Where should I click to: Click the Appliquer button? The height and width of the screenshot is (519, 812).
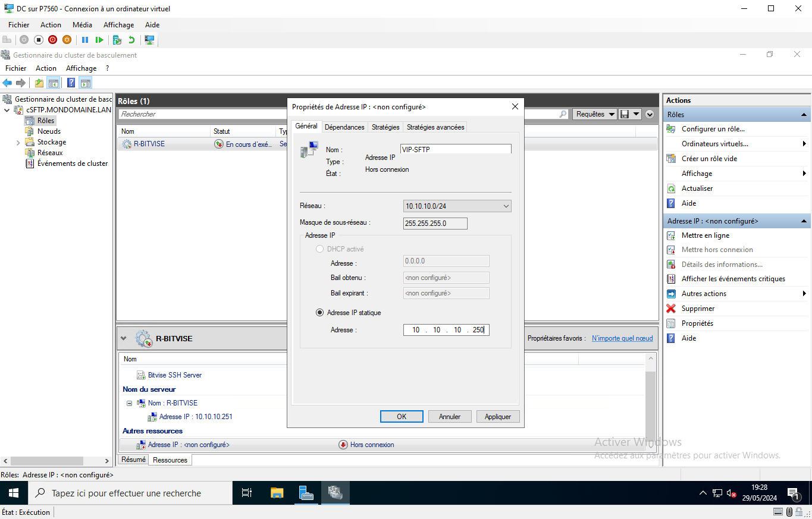(x=498, y=417)
